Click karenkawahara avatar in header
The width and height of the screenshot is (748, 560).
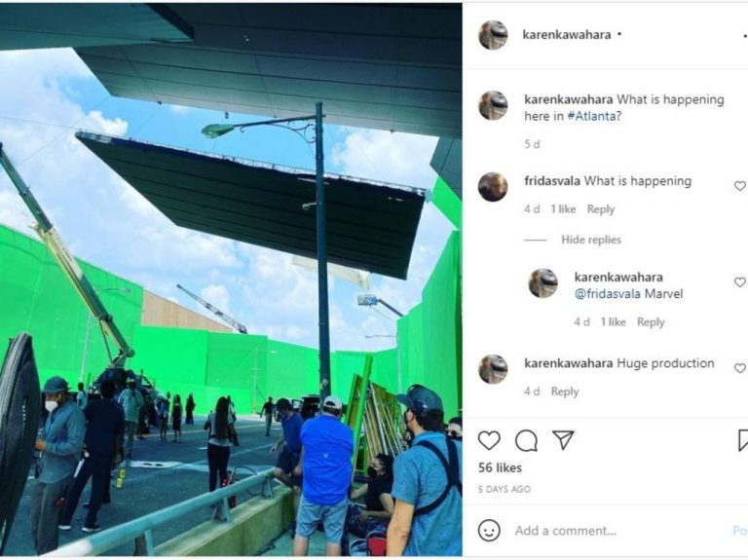(493, 35)
